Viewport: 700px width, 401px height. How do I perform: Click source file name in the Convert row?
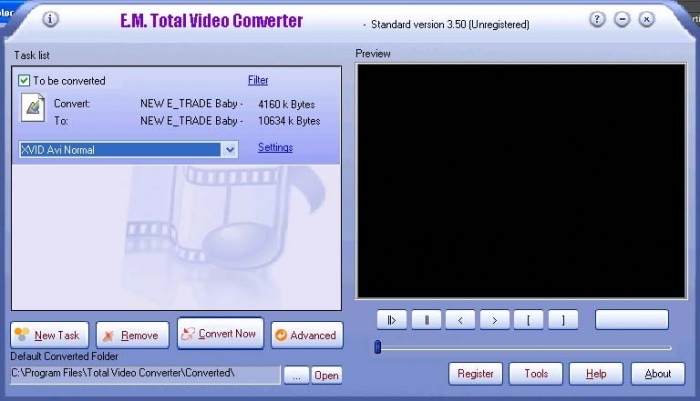[x=192, y=104]
